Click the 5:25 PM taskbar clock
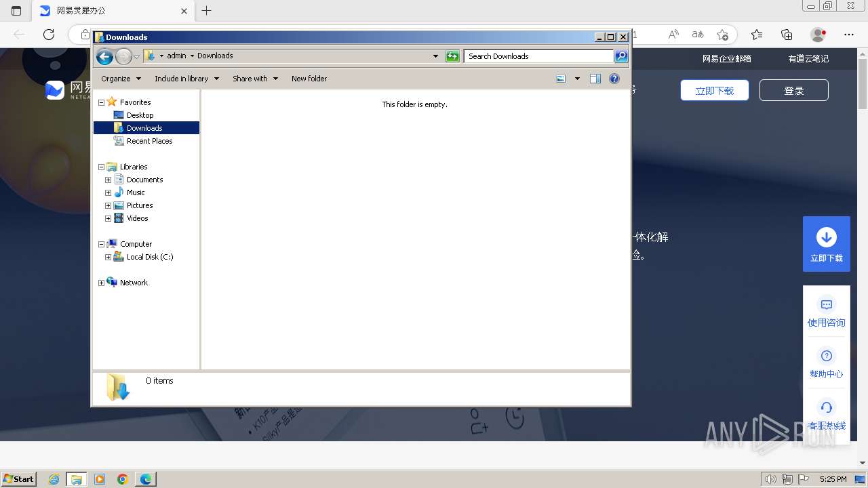The image size is (868, 488). [833, 479]
